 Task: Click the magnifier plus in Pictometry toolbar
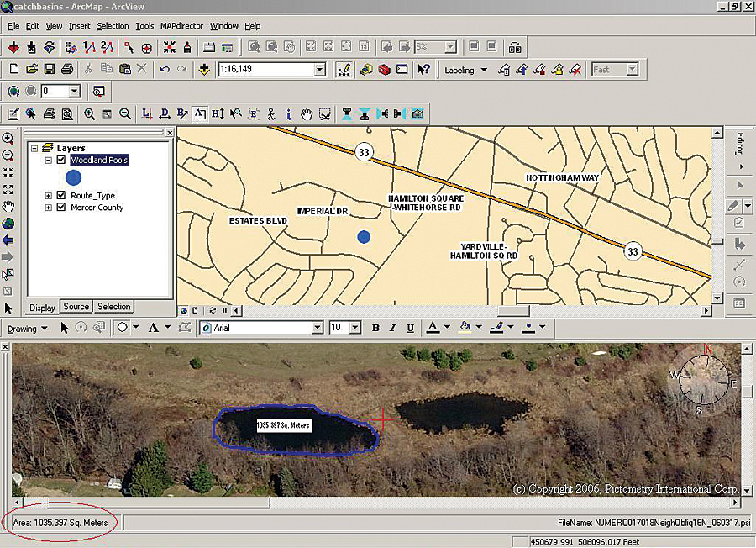(89, 113)
